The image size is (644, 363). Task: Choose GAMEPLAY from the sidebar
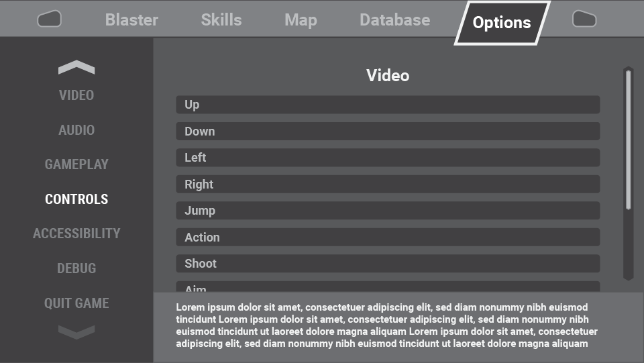pyautogui.click(x=76, y=164)
